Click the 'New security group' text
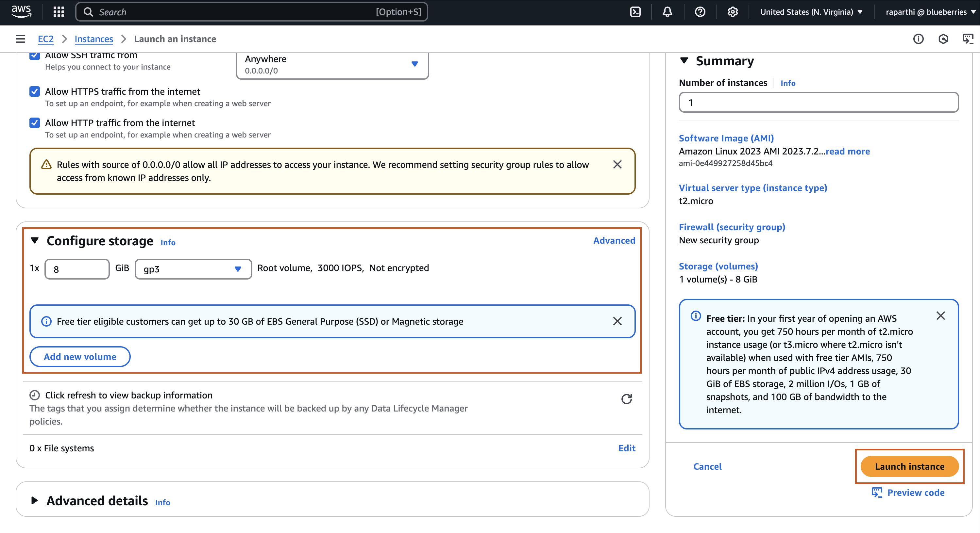 coord(718,240)
